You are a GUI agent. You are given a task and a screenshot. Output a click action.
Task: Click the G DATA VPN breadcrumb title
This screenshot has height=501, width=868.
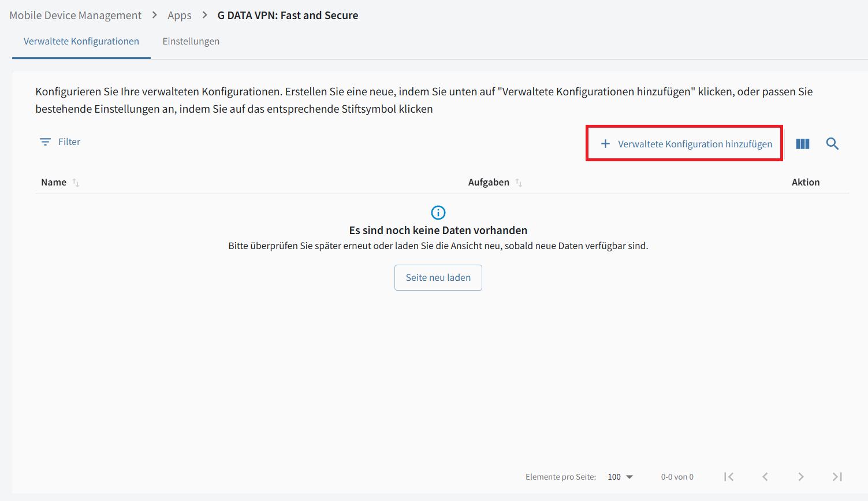click(288, 16)
